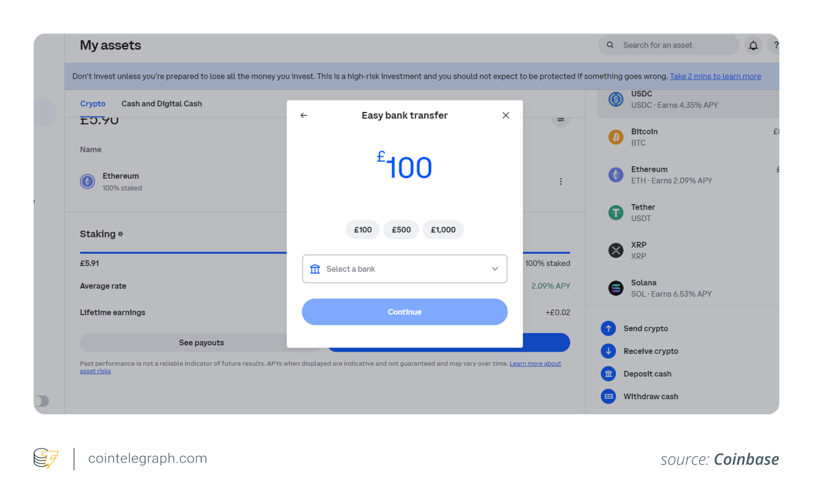Select the £500 amount chip
813x504 pixels.
tap(401, 229)
